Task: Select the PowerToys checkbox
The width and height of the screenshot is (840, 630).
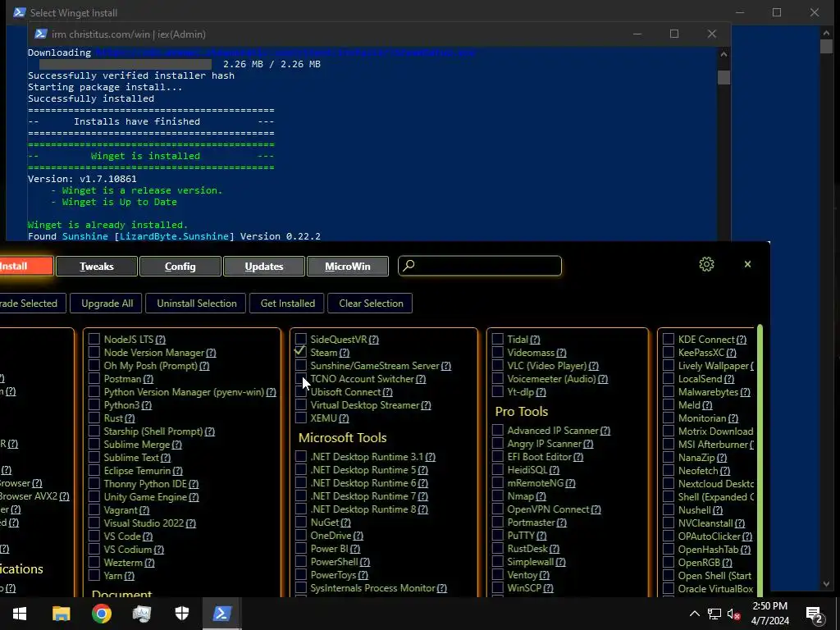Action: [300, 574]
